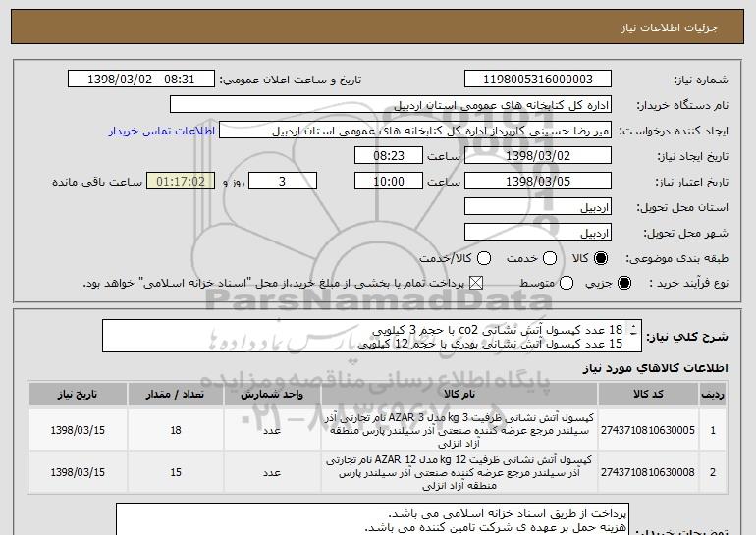Click announcement date field 1398/03/02 - 08:31
The height and width of the screenshot is (535, 756).
tap(141, 80)
